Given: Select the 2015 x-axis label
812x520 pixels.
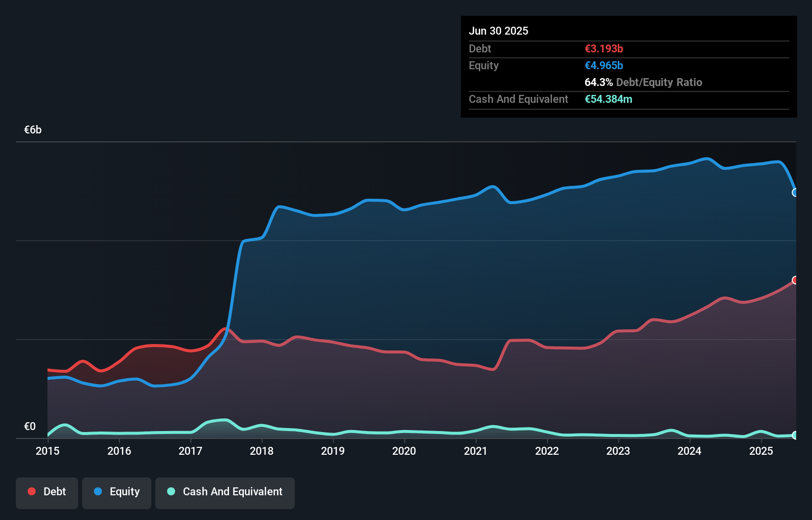Looking at the screenshot, I should [47, 451].
